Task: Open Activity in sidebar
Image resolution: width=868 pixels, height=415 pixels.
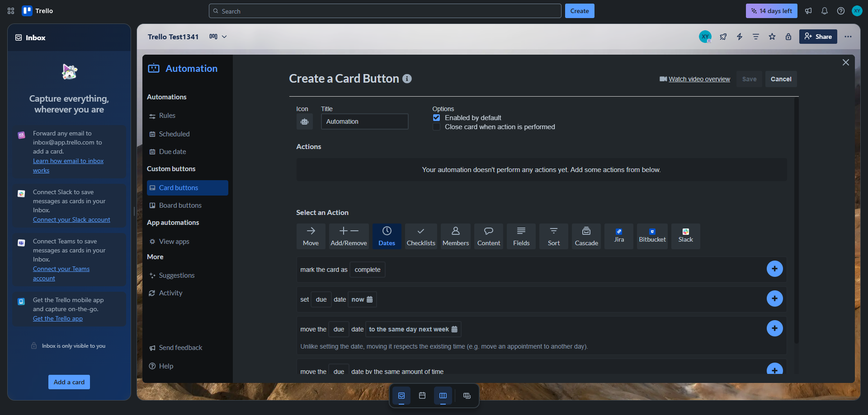Action: coord(188,293)
